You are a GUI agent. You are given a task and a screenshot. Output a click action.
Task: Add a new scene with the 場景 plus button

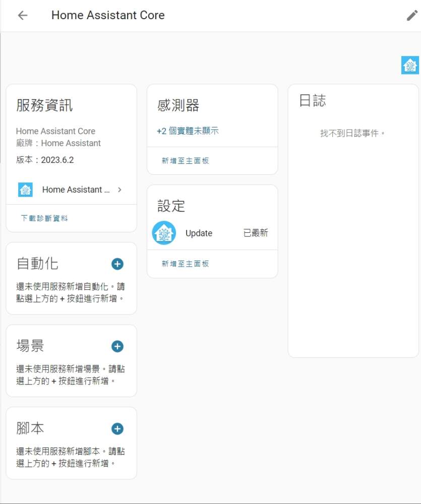coord(117,346)
